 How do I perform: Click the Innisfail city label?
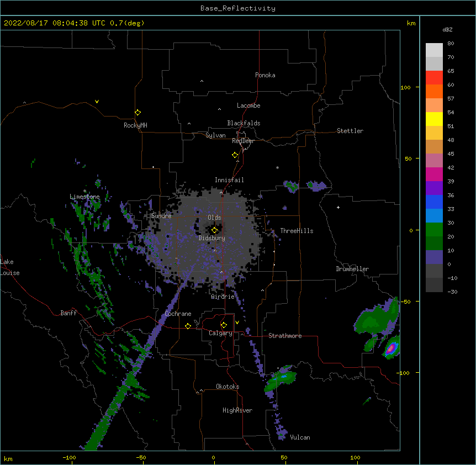click(x=229, y=180)
